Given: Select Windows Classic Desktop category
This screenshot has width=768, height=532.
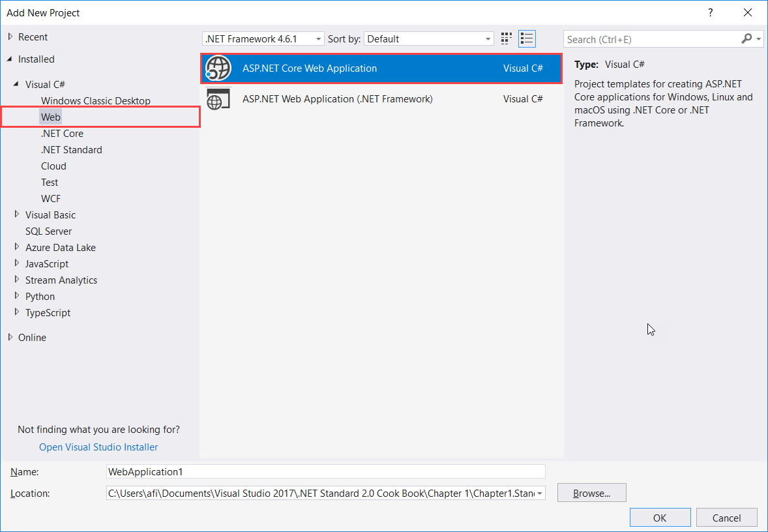Looking at the screenshot, I should click(95, 101).
